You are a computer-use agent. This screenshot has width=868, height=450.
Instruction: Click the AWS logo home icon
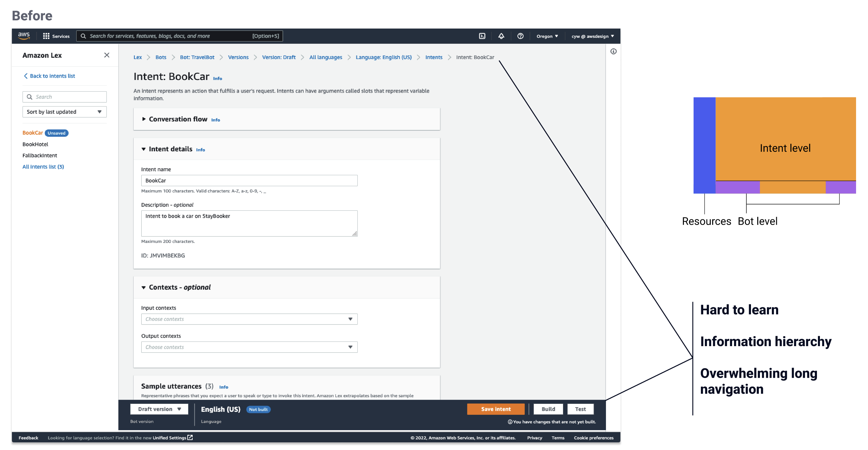(x=24, y=36)
